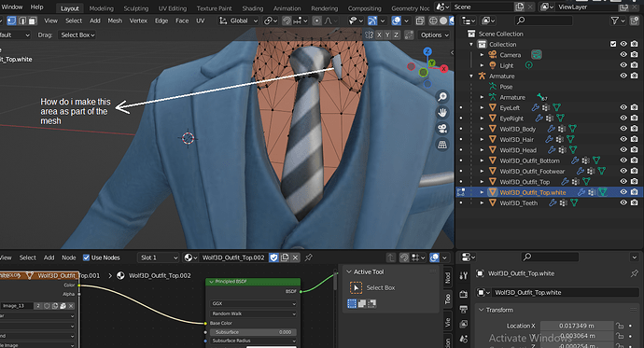Open Slot 1 material slot dropdown
The image size is (644, 348).
click(159, 258)
